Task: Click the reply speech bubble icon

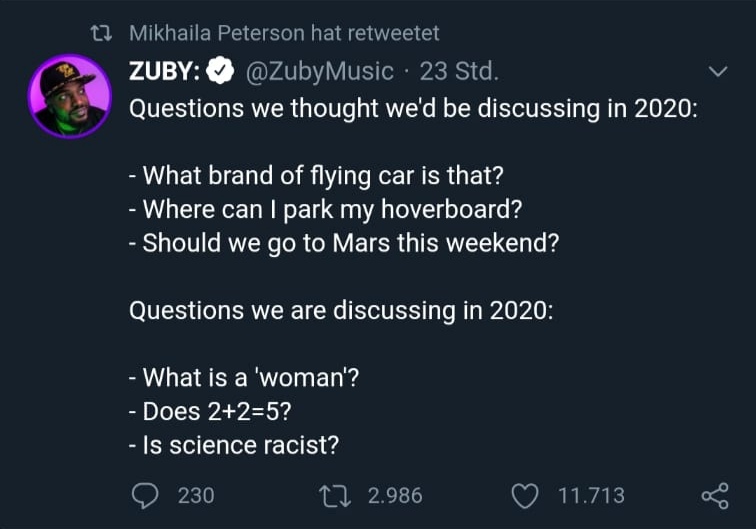Action: click(x=146, y=495)
